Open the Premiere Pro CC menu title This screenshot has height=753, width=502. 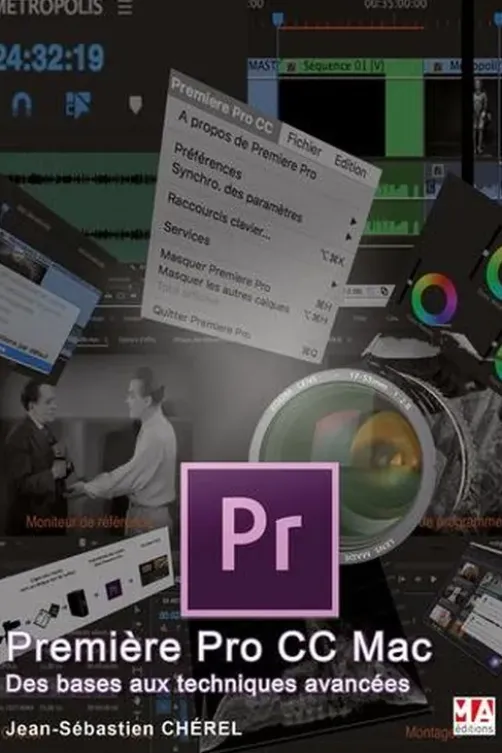pyautogui.click(x=222, y=106)
